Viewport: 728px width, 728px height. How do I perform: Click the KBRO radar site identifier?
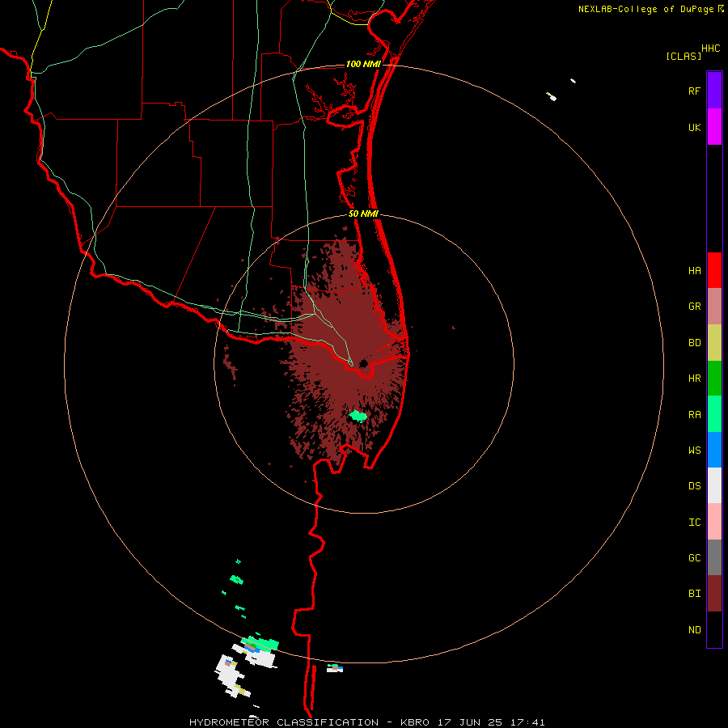415,722
